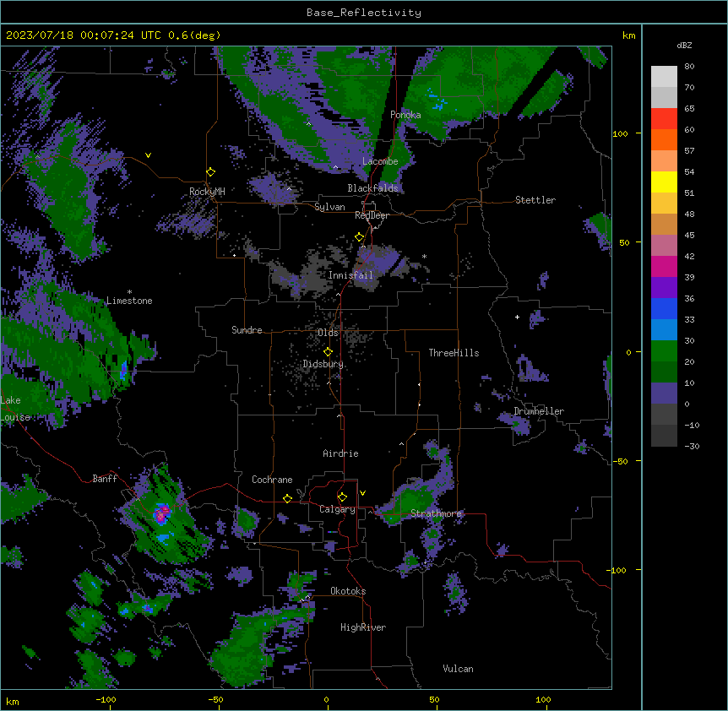Screen dimensions: 728x711
Task: Click the strong reflectivity storm core east of Banff
Action: point(161,513)
